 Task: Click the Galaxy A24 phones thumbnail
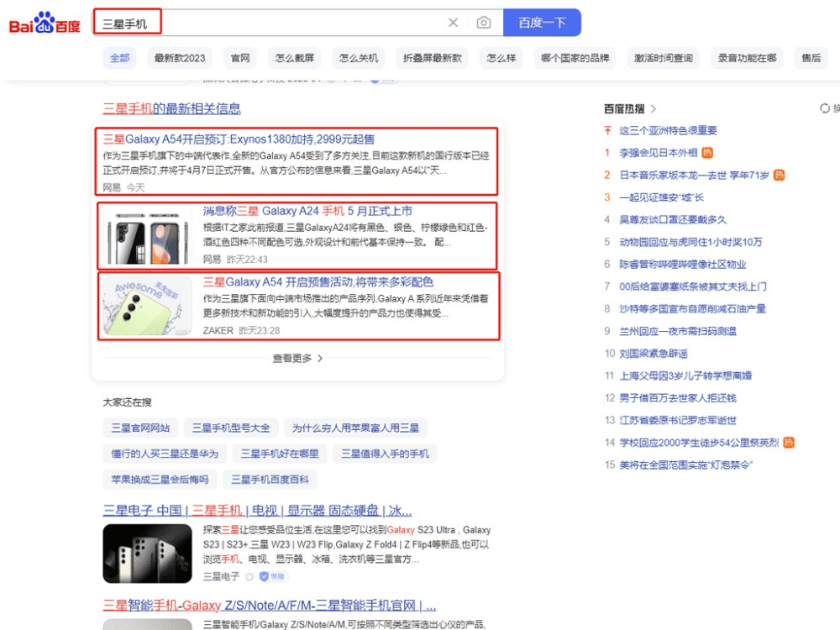pyautogui.click(x=147, y=235)
